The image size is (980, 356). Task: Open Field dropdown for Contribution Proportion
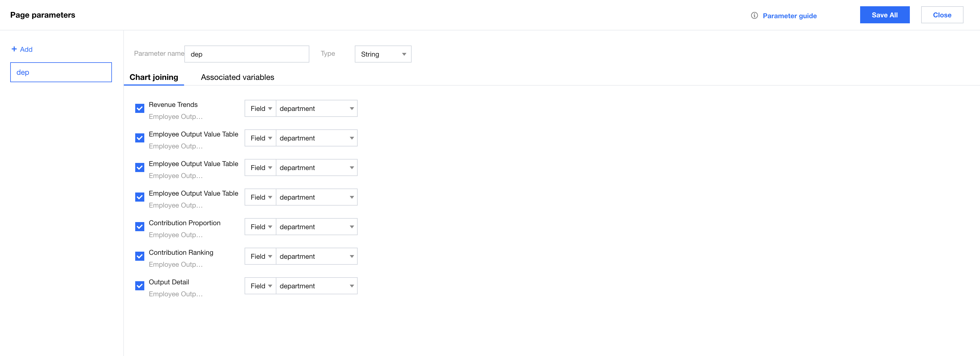[x=260, y=227]
